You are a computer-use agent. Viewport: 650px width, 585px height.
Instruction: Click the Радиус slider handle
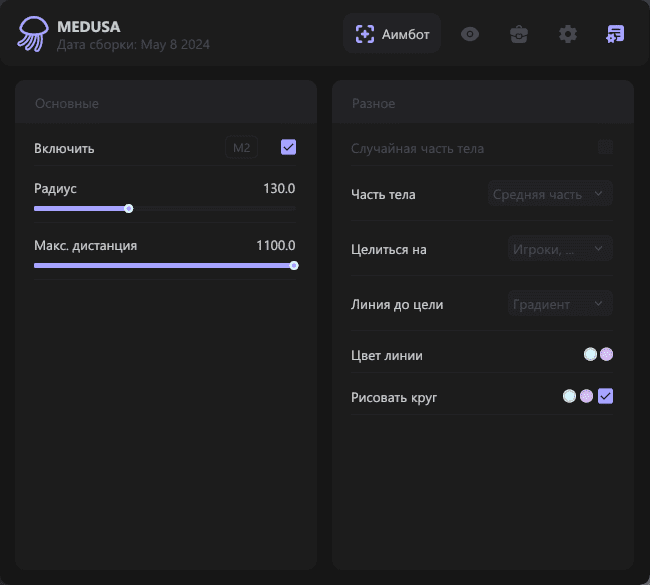point(129,209)
